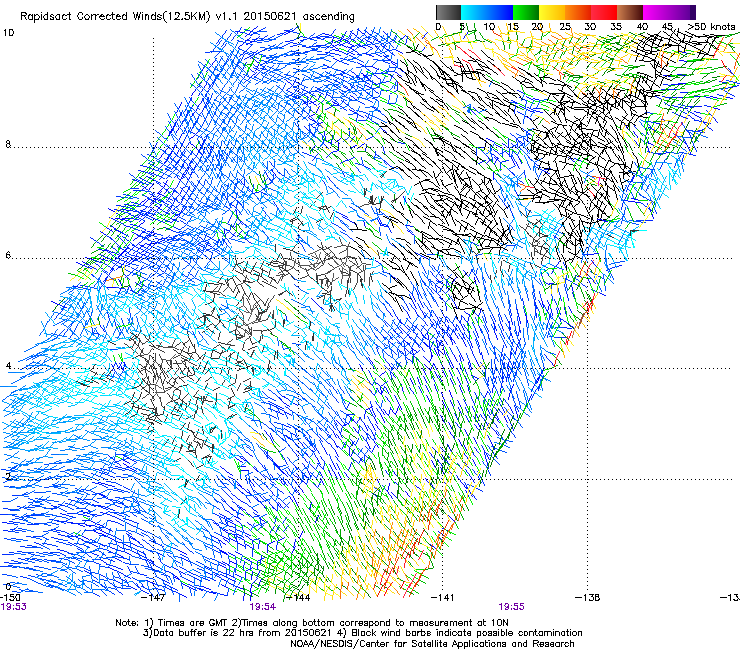This screenshot has height=650, width=740.
Task: Click the longitude '-150' axis label
Action: (x=10, y=597)
